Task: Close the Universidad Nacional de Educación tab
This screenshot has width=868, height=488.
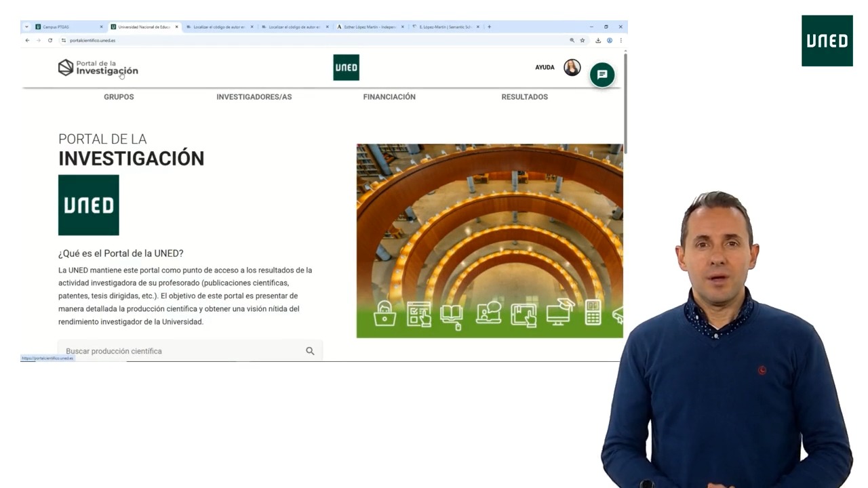Action: [177, 27]
